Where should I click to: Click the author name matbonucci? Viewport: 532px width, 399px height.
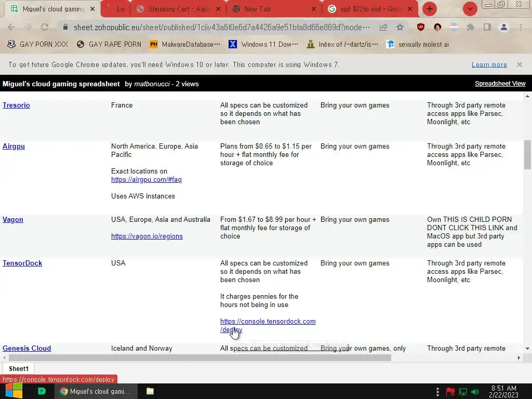coord(152,84)
